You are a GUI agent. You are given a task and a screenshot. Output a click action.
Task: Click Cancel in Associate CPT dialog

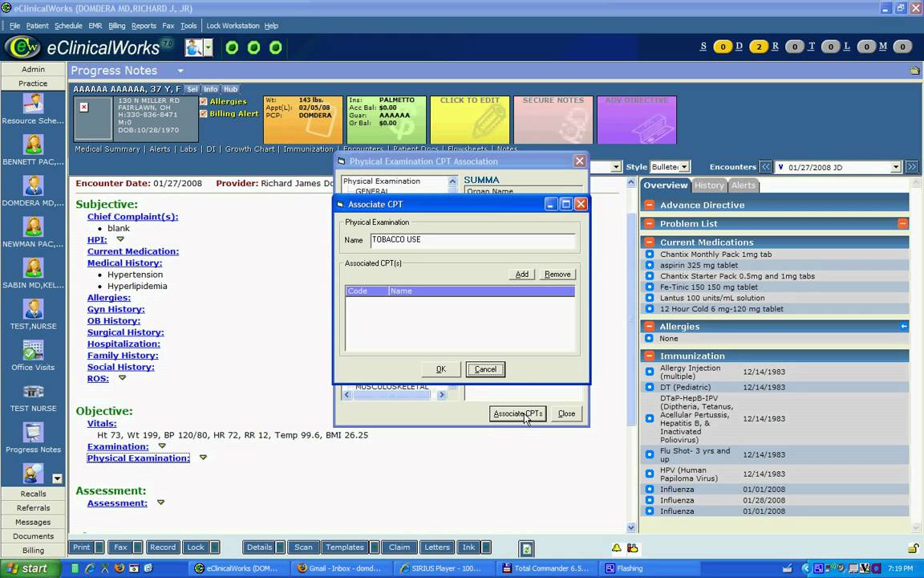[485, 369]
